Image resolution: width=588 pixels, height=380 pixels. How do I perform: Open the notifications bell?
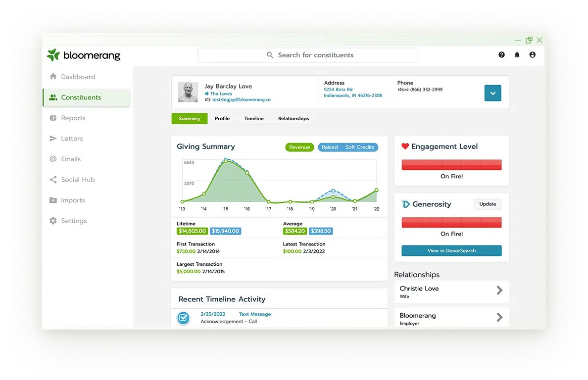(517, 55)
